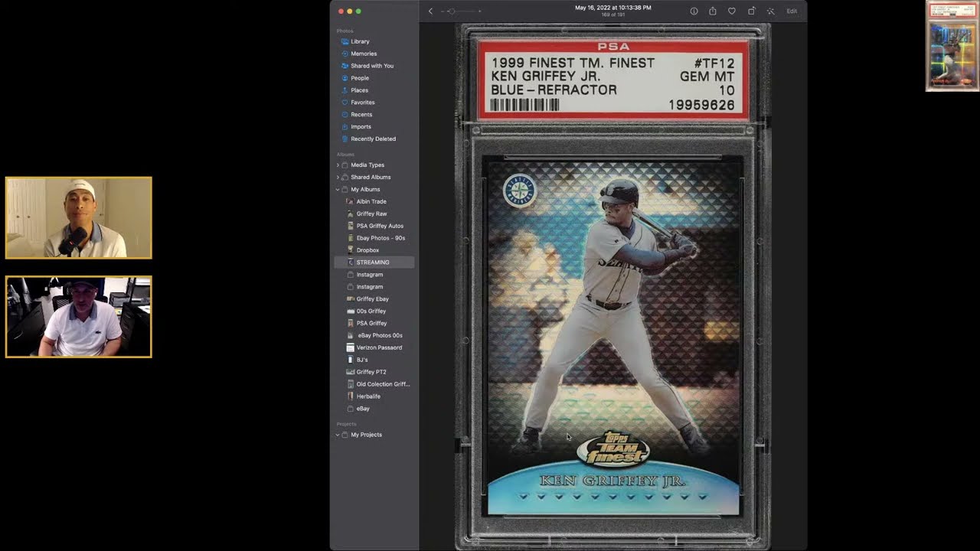Click the zoom-out minus beside the zoom slider
The width and height of the screenshot is (980, 551).
443,11
